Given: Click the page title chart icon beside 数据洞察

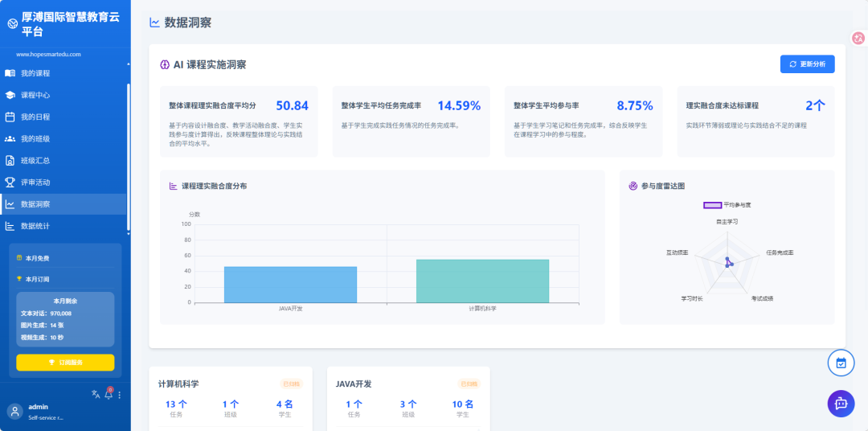Looking at the screenshot, I should point(155,23).
